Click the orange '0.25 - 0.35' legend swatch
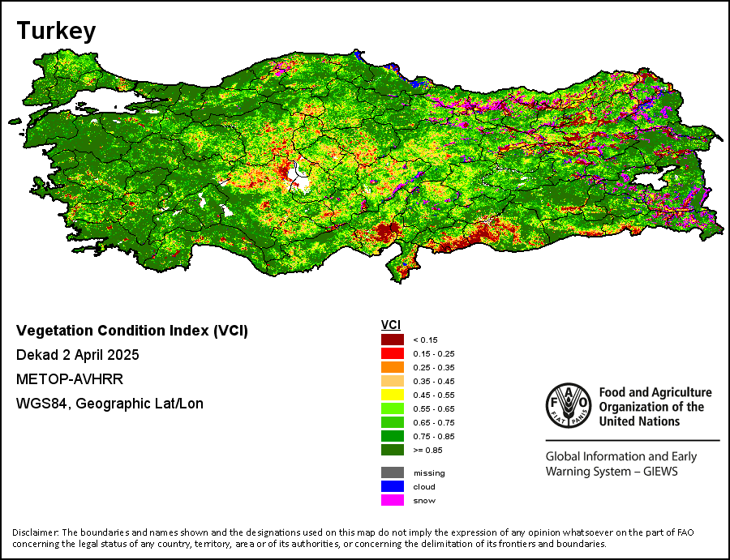 (393, 367)
